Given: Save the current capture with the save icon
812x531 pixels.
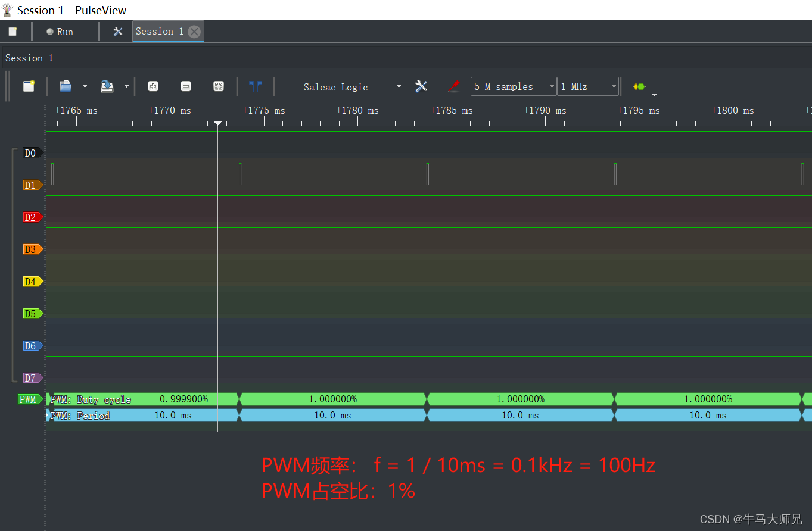Looking at the screenshot, I should pos(107,86).
